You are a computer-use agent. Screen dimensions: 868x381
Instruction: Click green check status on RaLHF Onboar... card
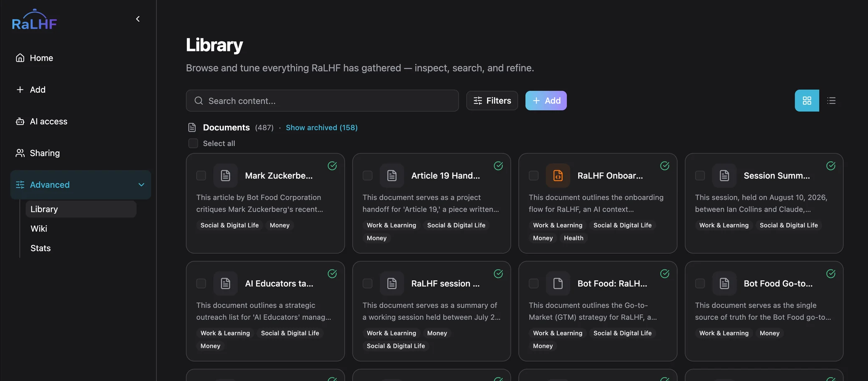pos(665,166)
